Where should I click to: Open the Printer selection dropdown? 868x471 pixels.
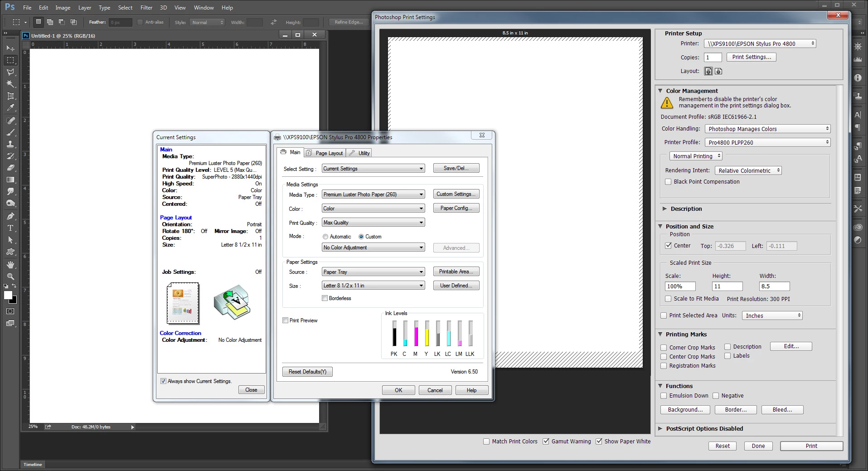pyautogui.click(x=760, y=44)
